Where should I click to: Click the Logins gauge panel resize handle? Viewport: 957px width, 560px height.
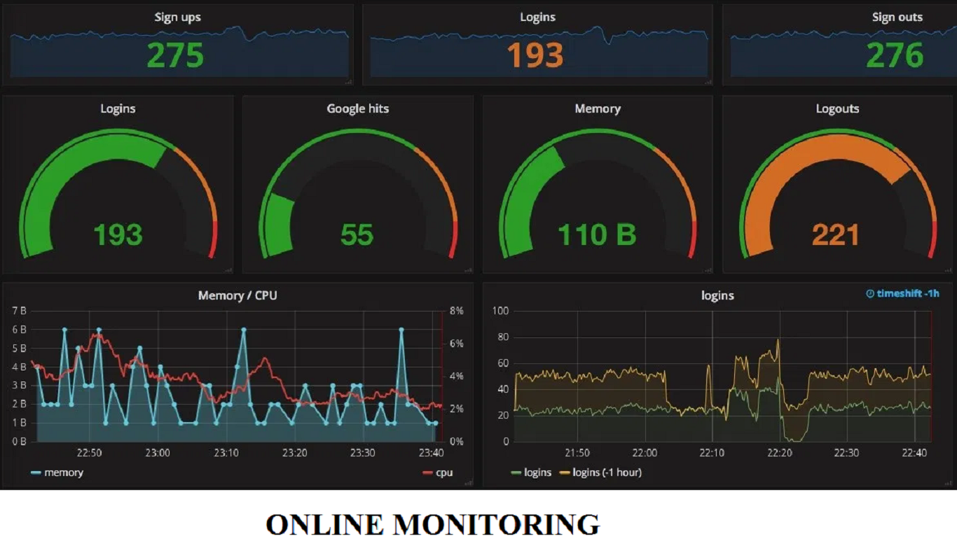[x=228, y=269]
